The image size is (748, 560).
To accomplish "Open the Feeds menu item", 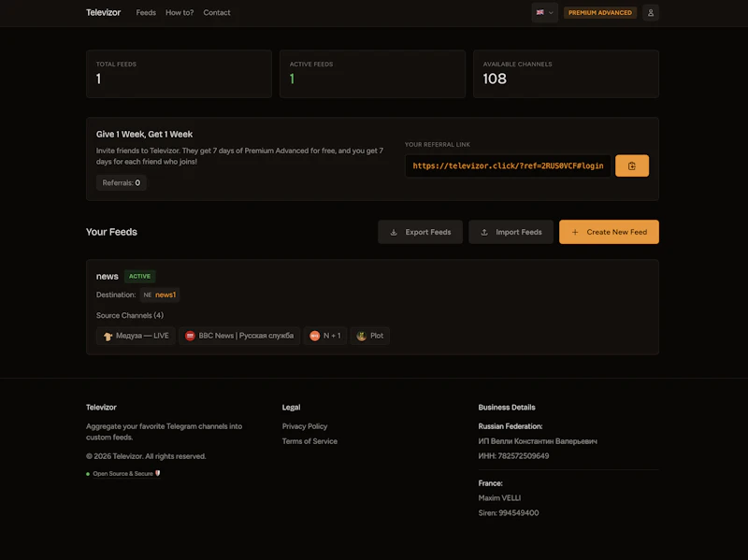I will click(146, 13).
